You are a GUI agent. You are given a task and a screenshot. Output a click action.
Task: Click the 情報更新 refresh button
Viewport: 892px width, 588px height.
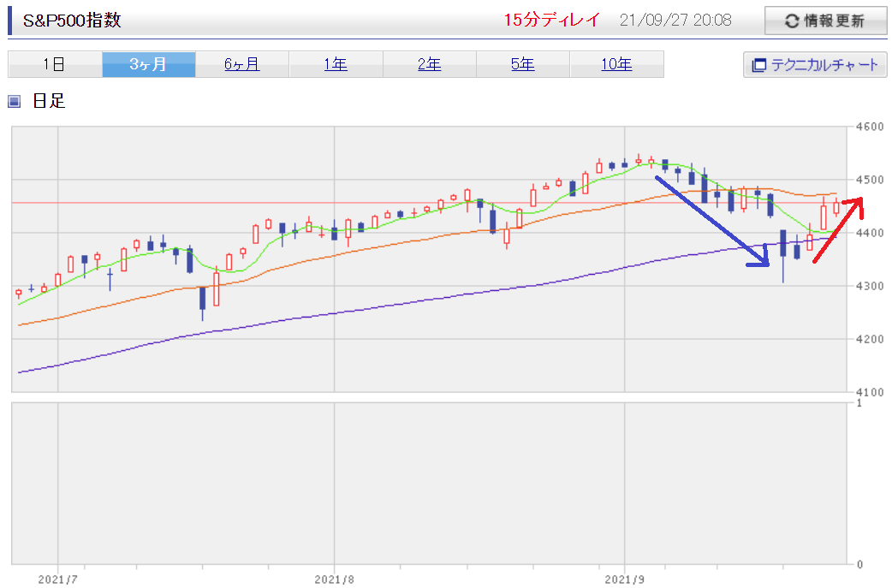[x=825, y=21]
